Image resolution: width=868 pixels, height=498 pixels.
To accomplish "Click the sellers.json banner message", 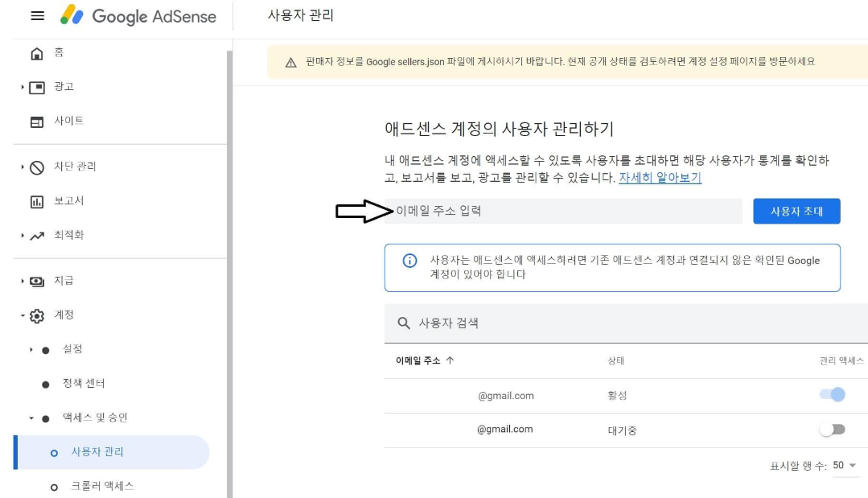I will pos(560,61).
